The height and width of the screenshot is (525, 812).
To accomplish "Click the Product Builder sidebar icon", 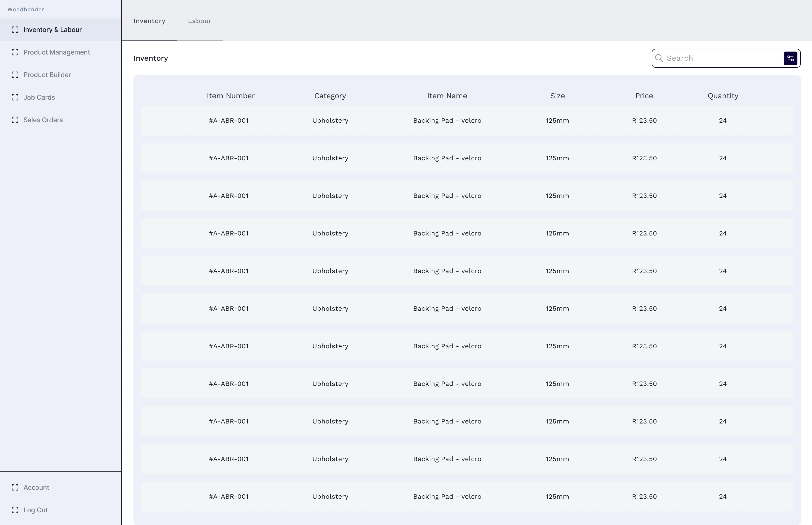I will click(x=15, y=75).
